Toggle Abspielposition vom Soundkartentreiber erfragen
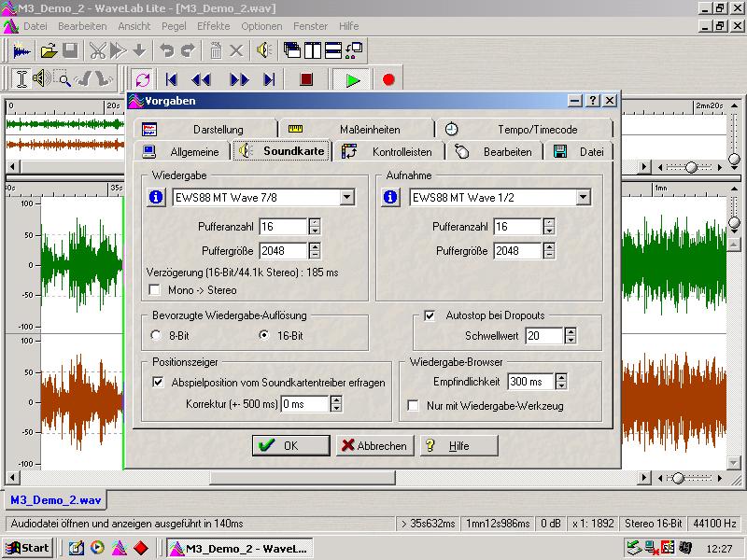 coord(158,382)
